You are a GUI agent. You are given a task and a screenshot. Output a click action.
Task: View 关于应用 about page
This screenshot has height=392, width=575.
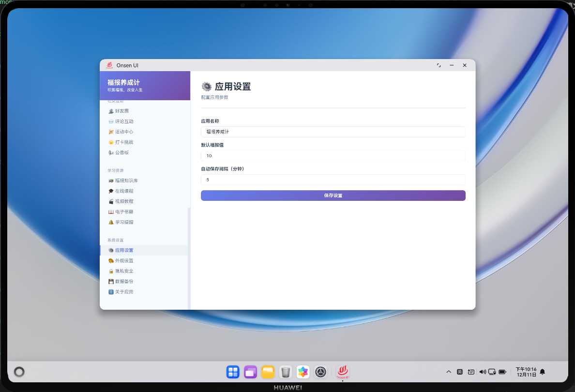[124, 291]
